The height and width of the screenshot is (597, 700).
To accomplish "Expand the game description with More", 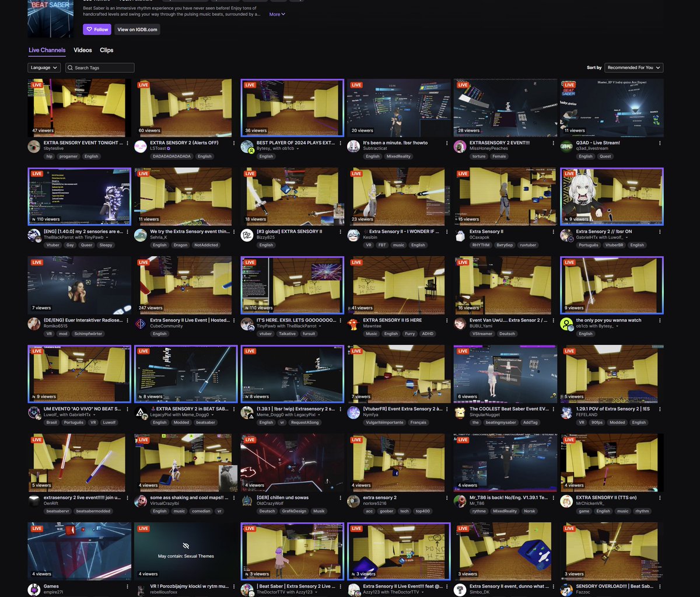I will [276, 14].
